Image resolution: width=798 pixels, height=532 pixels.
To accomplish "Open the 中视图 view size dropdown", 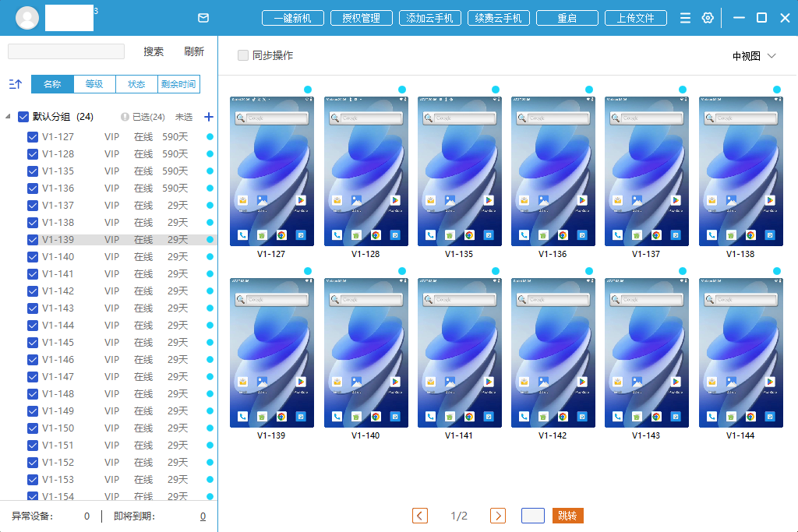I will (754, 56).
